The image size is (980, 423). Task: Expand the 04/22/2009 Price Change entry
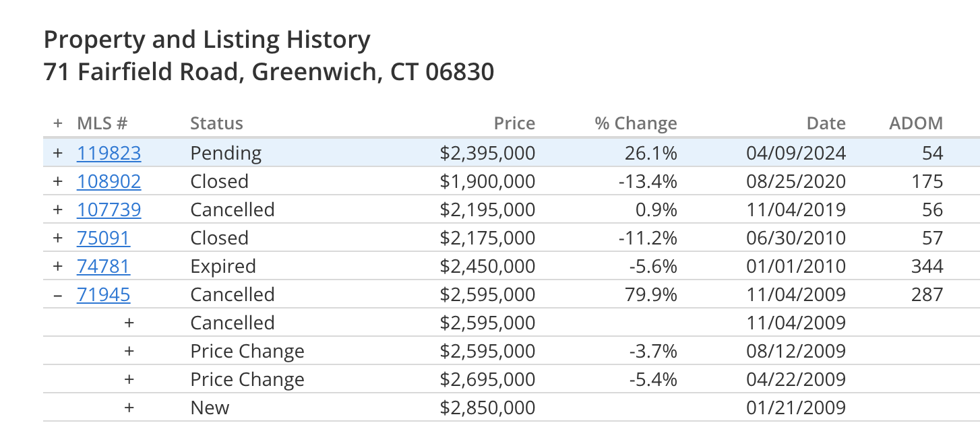(x=129, y=379)
